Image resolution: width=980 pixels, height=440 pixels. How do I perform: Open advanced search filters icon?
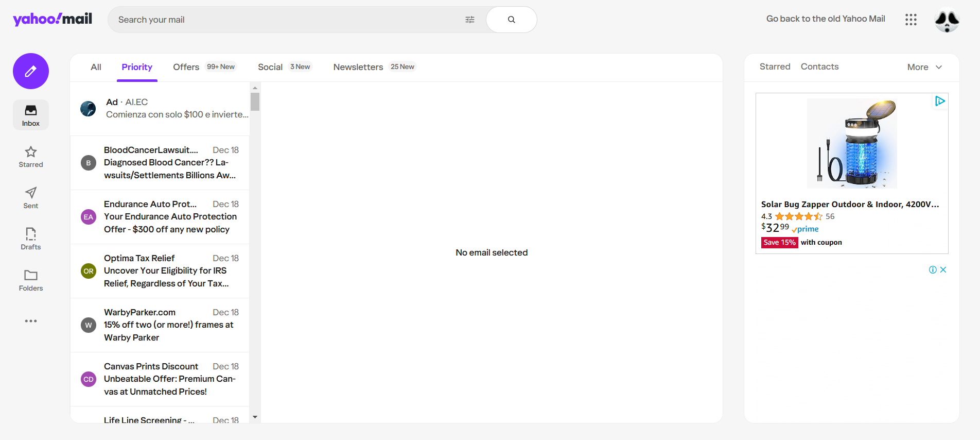click(469, 20)
